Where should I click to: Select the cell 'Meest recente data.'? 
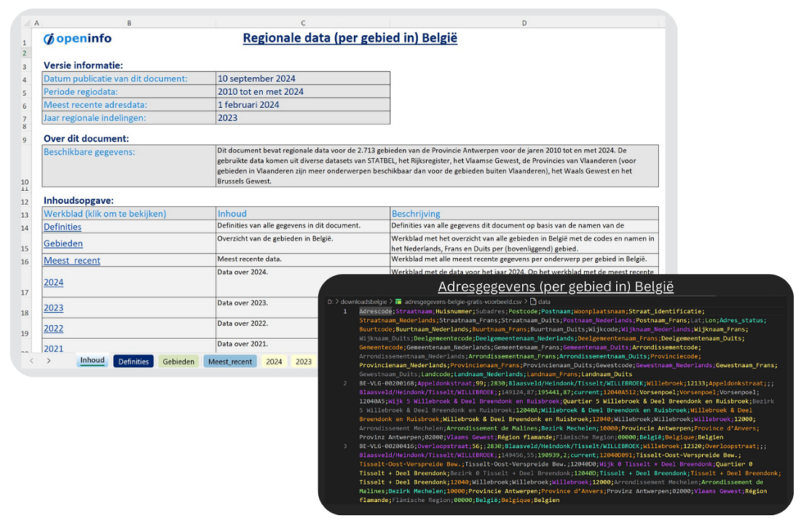pos(303,260)
